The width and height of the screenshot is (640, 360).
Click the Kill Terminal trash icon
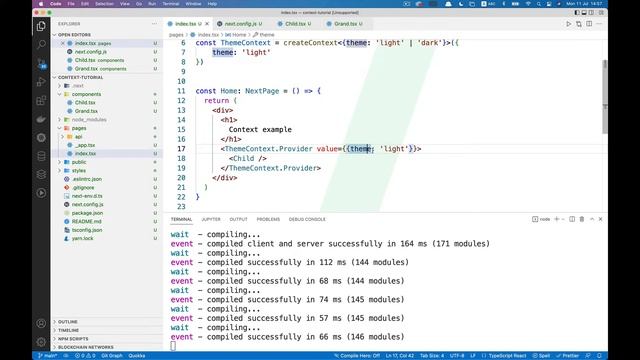[582, 219]
